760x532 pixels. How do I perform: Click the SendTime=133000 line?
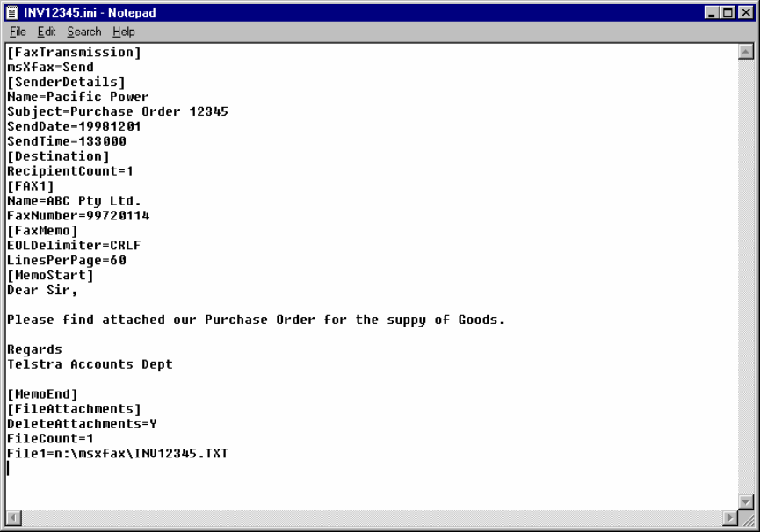[67, 141]
